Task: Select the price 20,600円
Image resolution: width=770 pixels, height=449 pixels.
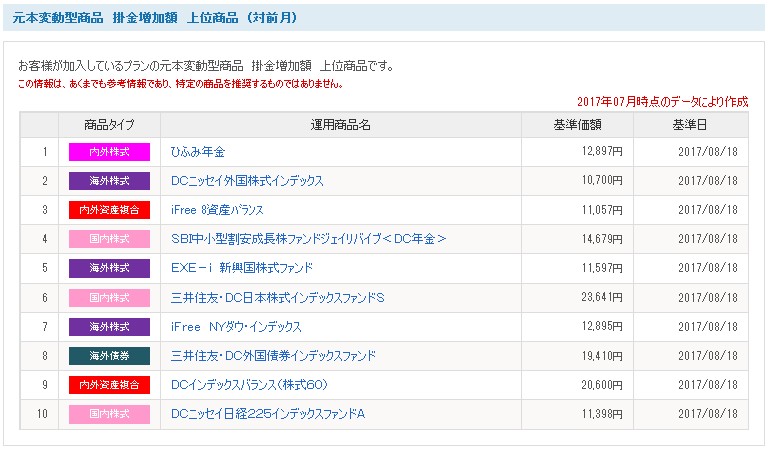Action: (602, 385)
